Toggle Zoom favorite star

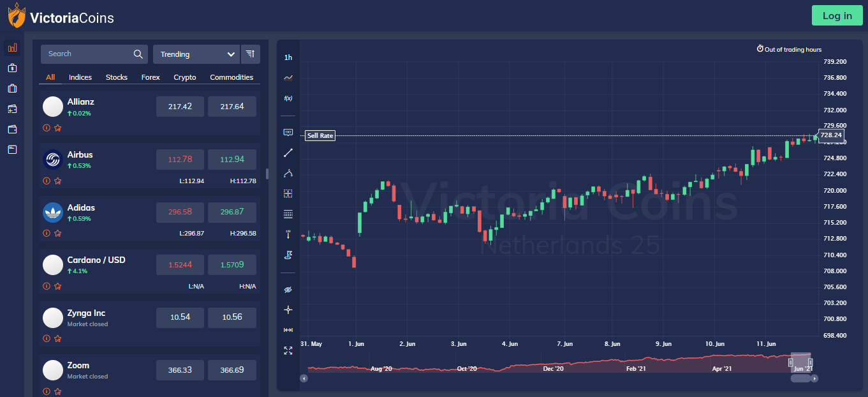pyautogui.click(x=57, y=391)
